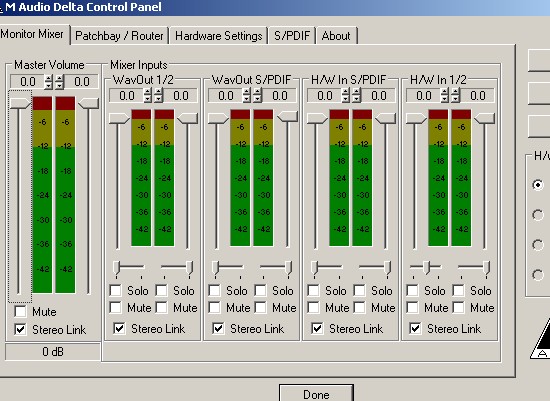This screenshot has width=550, height=401.
Task: Click WavOut 1/2 left pan slider
Action: pyautogui.click(x=116, y=268)
